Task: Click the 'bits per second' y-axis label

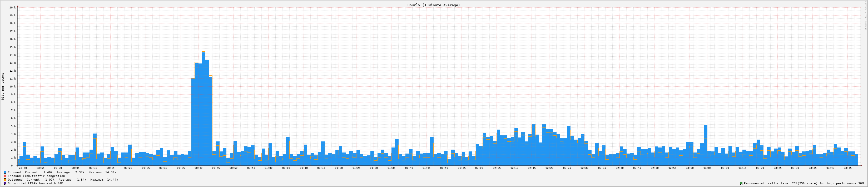Action: [3, 86]
